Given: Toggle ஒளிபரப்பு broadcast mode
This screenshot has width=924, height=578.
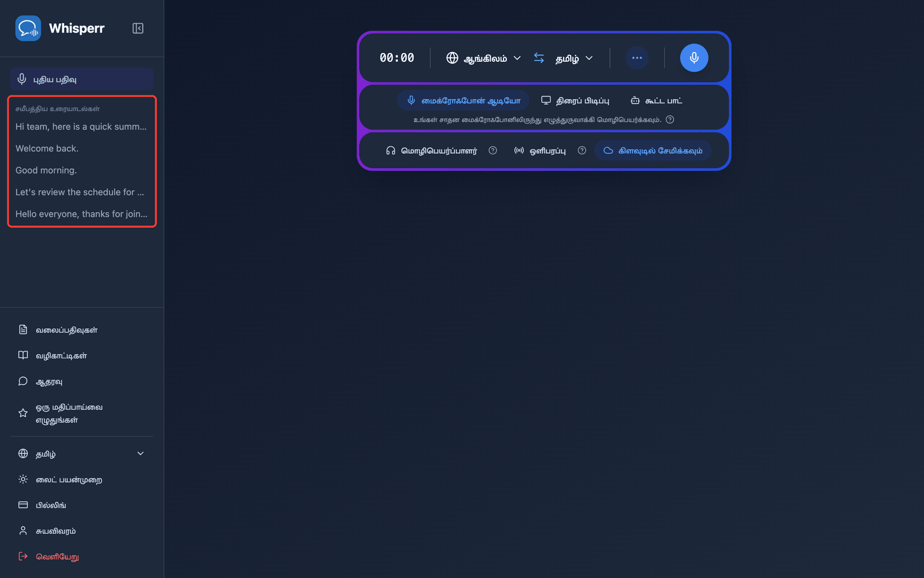Looking at the screenshot, I should coord(539,150).
